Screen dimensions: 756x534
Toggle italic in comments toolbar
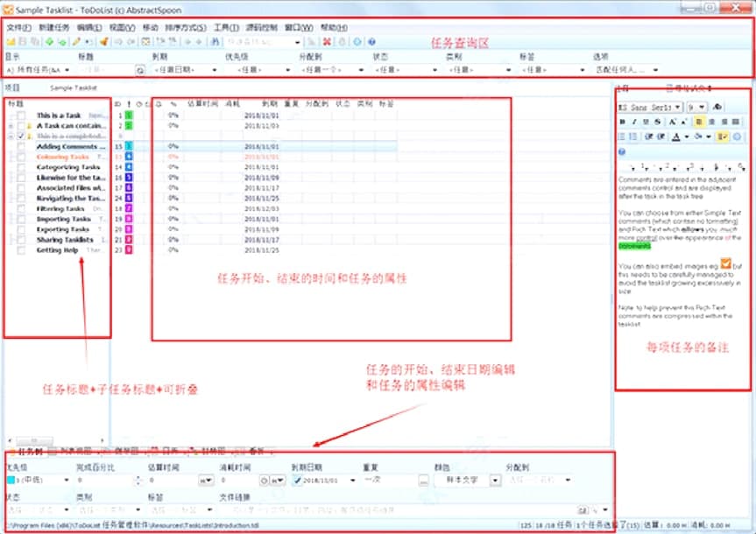pyautogui.click(x=634, y=122)
